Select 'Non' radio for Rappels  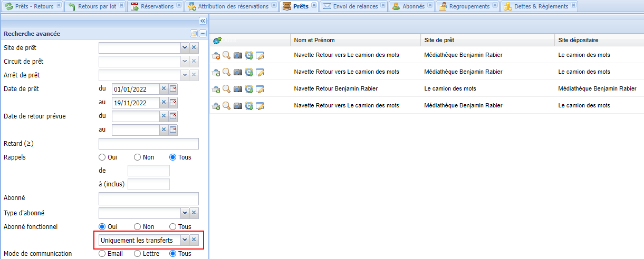click(137, 157)
